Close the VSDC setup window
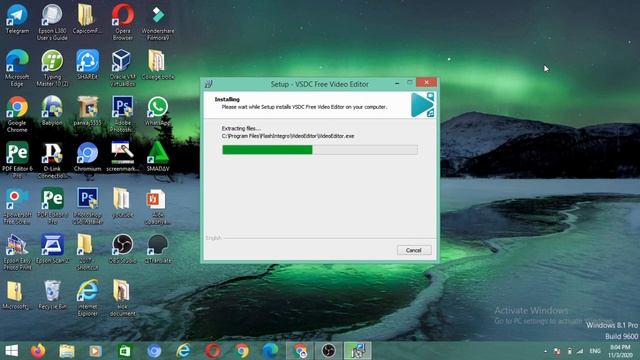This screenshot has width=640, height=360. (x=427, y=82)
